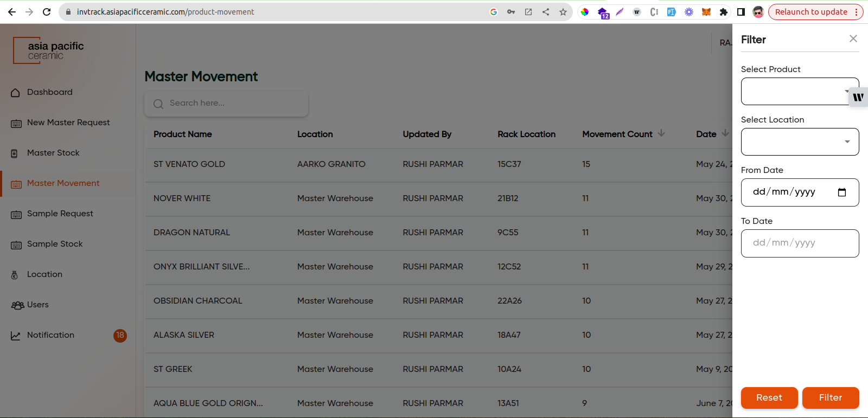Reload the page in the browser

coord(47,12)
